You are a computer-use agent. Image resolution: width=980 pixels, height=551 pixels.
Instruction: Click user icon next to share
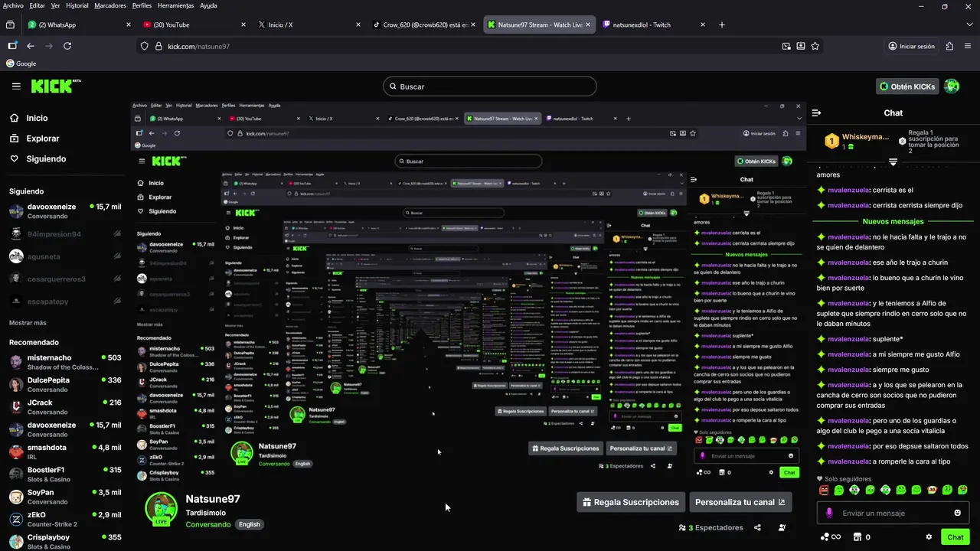(782, 527)
